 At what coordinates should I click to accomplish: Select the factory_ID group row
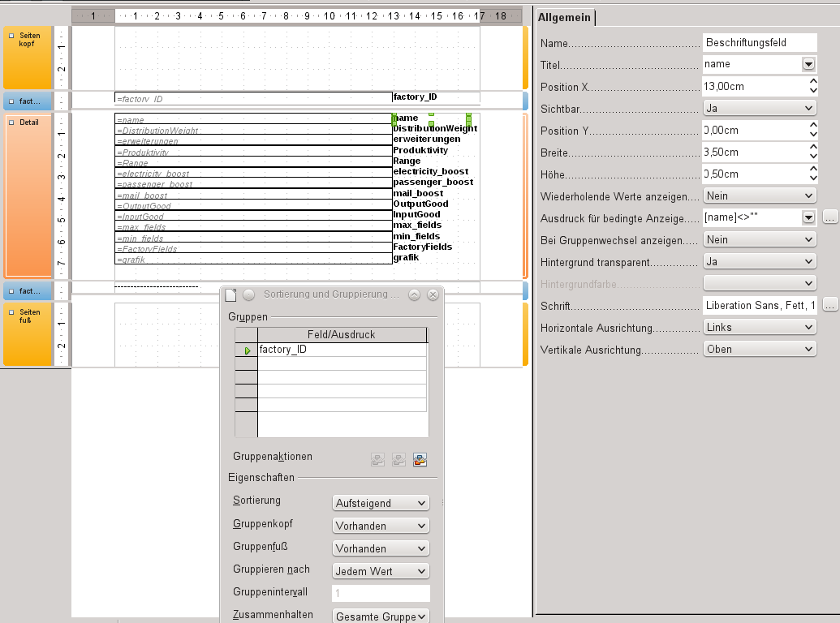[342, 350]
